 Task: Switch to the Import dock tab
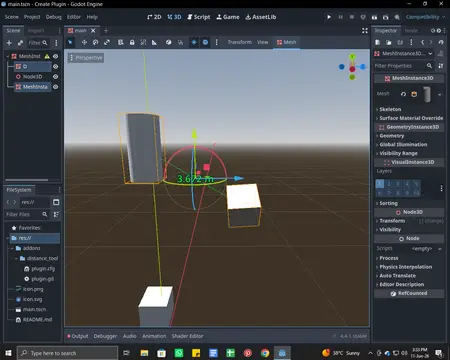click(36, 31)
